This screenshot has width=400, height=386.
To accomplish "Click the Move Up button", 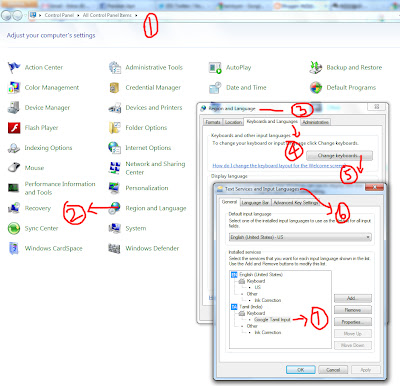I will coord(353,334).
